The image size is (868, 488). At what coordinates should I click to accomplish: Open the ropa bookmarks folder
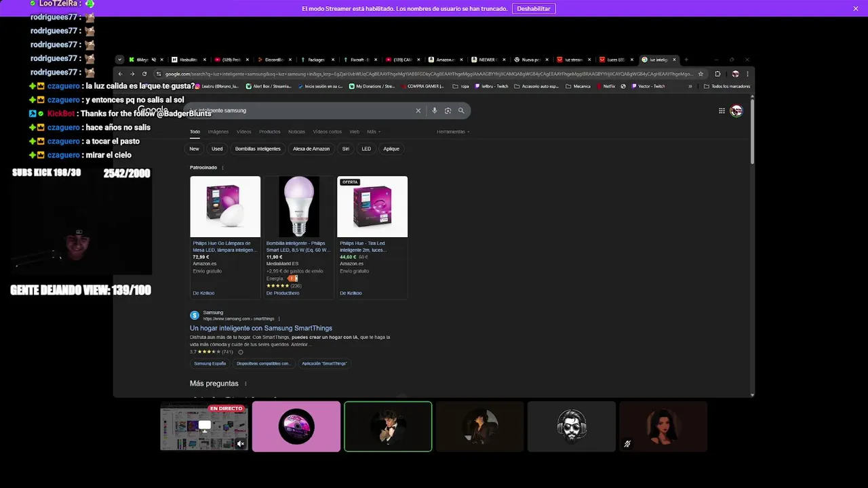(x=460, y=86)
